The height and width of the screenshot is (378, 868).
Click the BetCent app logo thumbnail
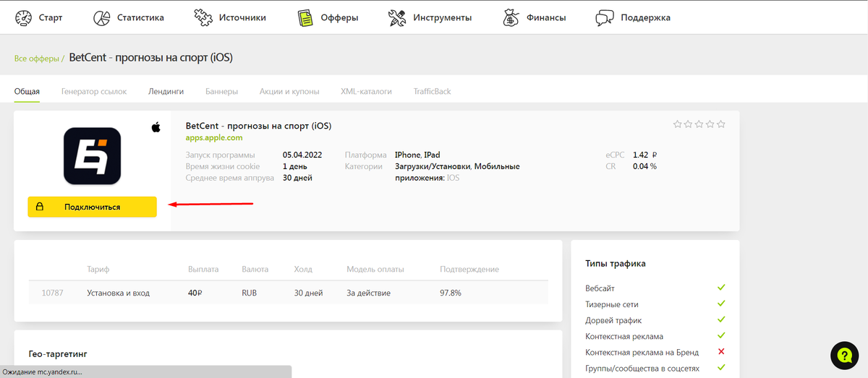pos(92,155)
